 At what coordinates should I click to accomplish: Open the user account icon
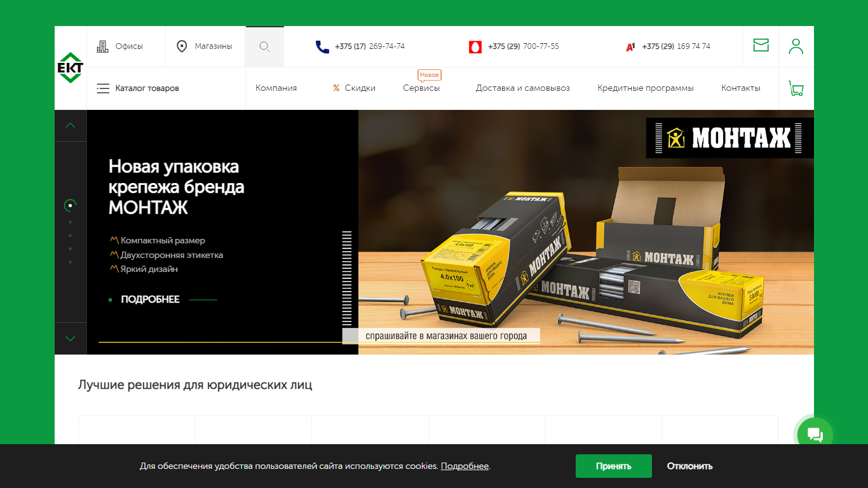(796, 46)
